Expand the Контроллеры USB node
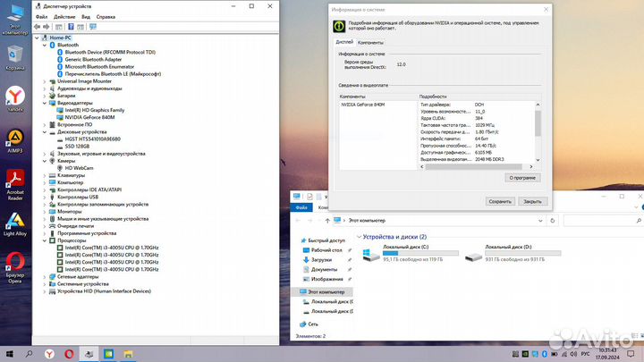Image resolution: width=644 pixels, height=362 pixels. tap(45, 198)
